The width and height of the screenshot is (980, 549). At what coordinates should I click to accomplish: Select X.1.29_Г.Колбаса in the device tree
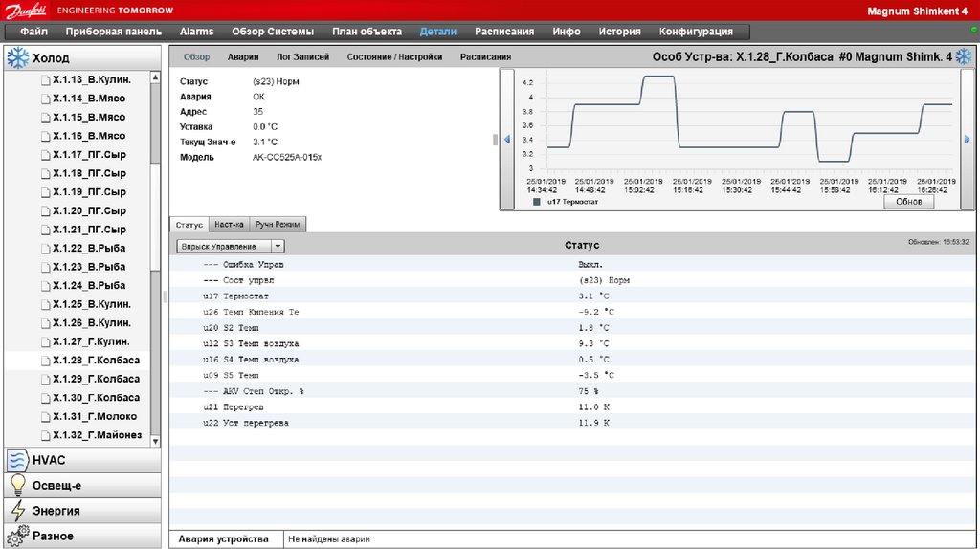pos(96,379)
